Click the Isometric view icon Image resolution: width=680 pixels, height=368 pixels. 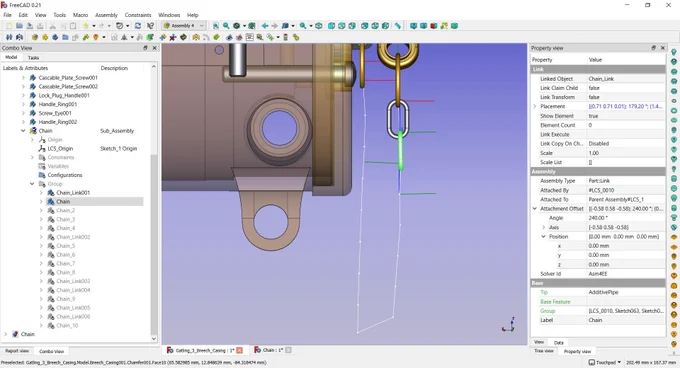pyautogui.click(x=319, y=26)
